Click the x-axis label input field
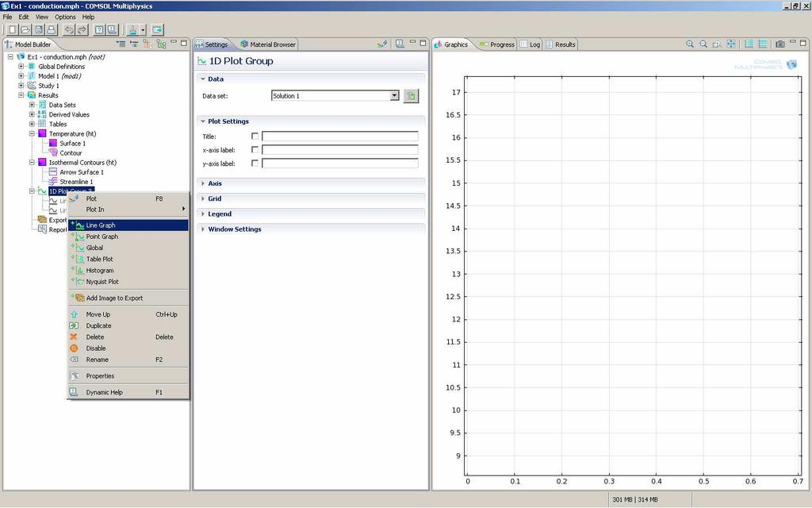The image size is (812, 508). (339, 150)
